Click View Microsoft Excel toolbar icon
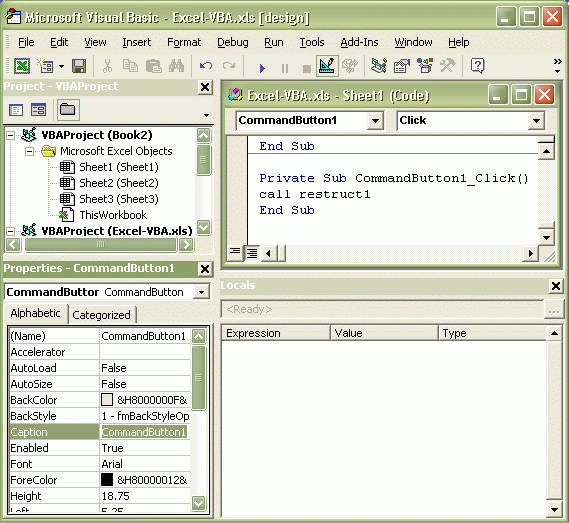Image resolution: width=569 pixels, height=523 pixels. [x=22, y=66]
